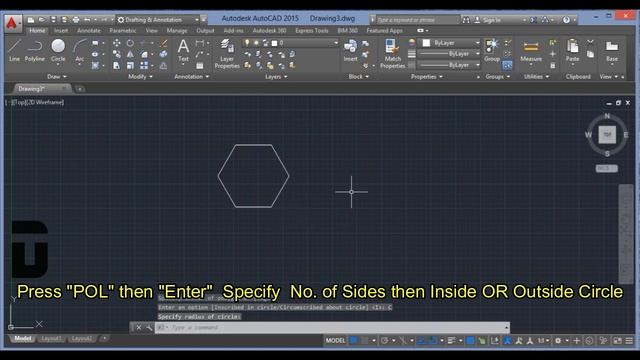The height and width of the screenshot is (360, 640).
Task: Toggle grid display on status bar
Action: (x=353, y=340)
